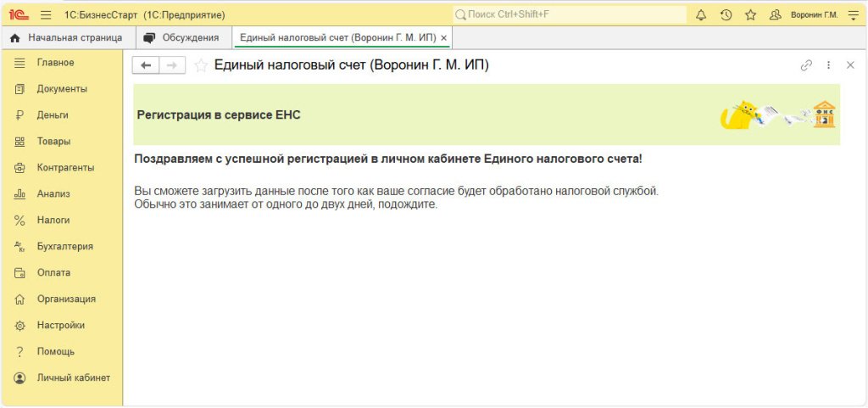Click the Документы clipboard icon
The height and width of the screenshot is (408, 868).
coord(19,88)
